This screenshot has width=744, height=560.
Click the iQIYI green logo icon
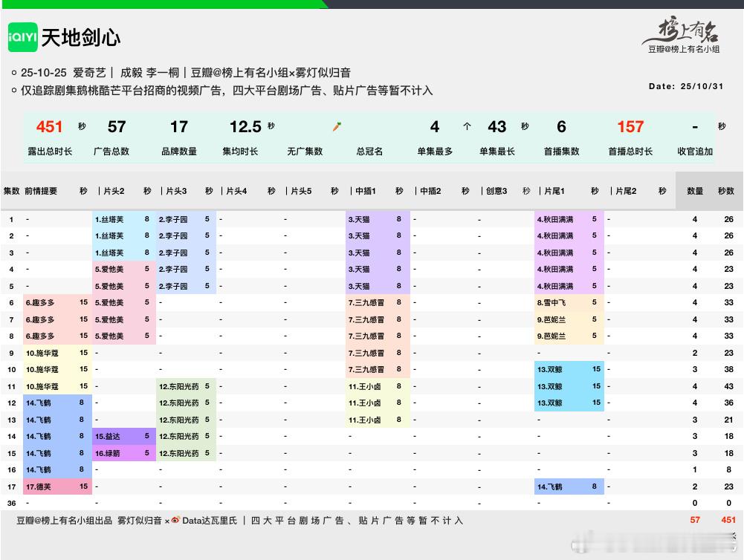point(23,37)
